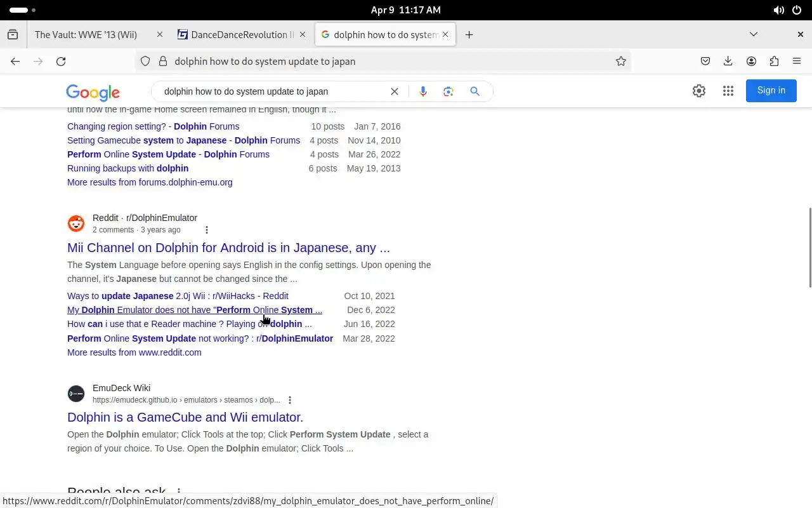Close the browser window
This screenshot has height=508, width=812.
800,35
